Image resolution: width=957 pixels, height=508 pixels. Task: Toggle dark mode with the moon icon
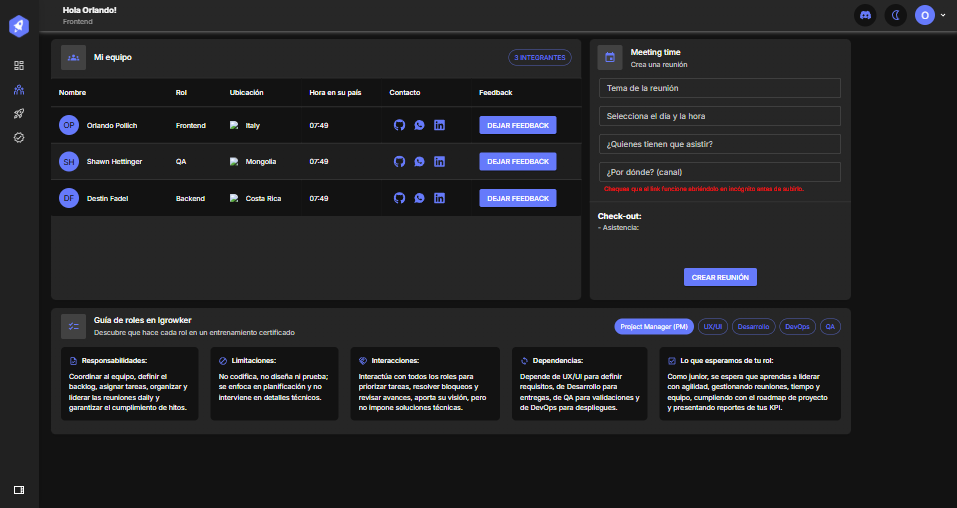pyautogui.click(x=896, y=15)
